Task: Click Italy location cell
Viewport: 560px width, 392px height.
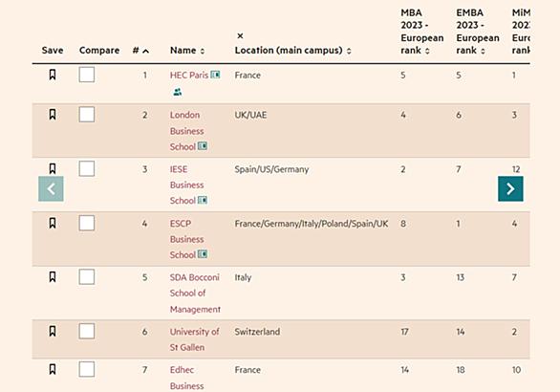Action: click(x=244, y=277)
